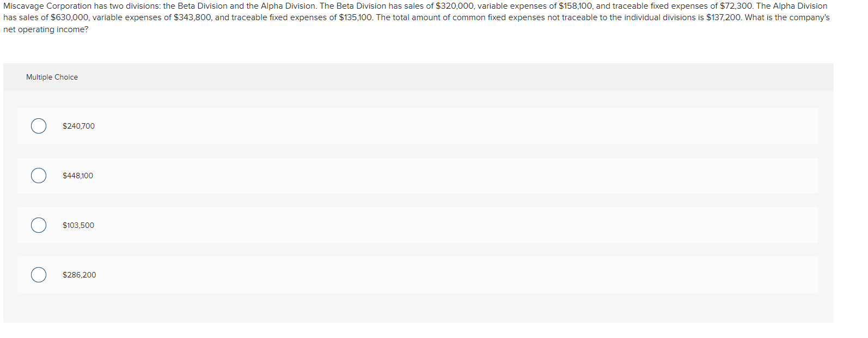Select the unchecked circle beside $240,700
868x338 pixels.
(38, 126)
